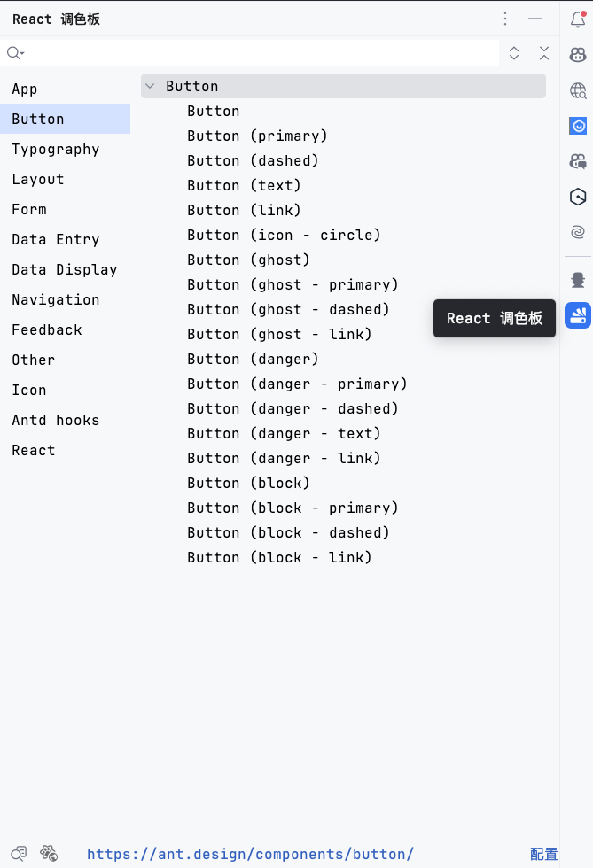Open the group chat plugin icon
This screenshot has height=868, width=593.
[x=578, y=161]
